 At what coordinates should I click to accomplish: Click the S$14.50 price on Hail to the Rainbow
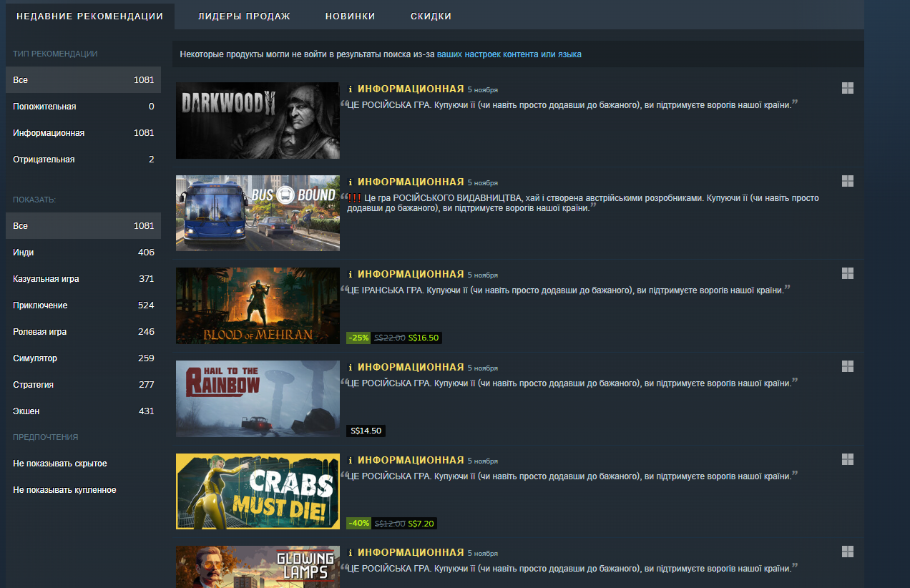point(366,431)
